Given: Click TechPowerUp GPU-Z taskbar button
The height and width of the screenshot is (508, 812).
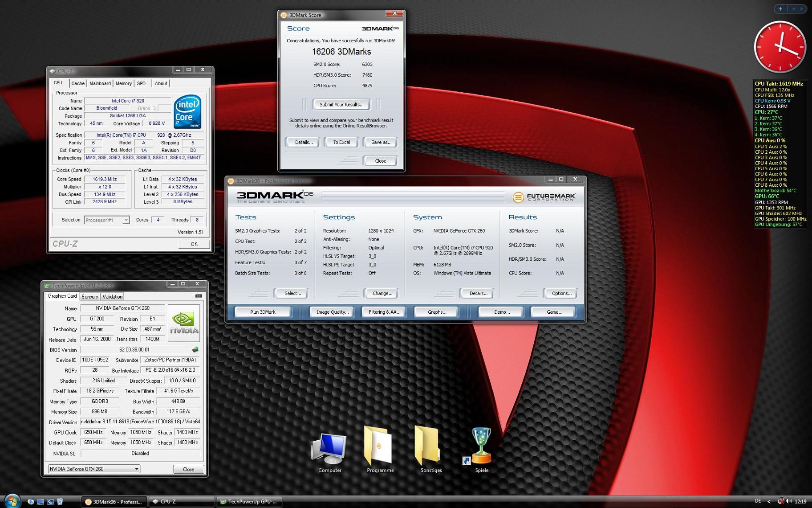Looking at the screenshot, I should 249,502.
